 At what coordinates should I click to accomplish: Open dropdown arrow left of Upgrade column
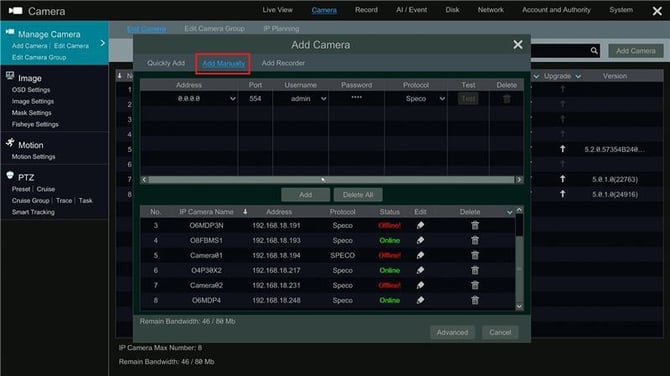536,76
